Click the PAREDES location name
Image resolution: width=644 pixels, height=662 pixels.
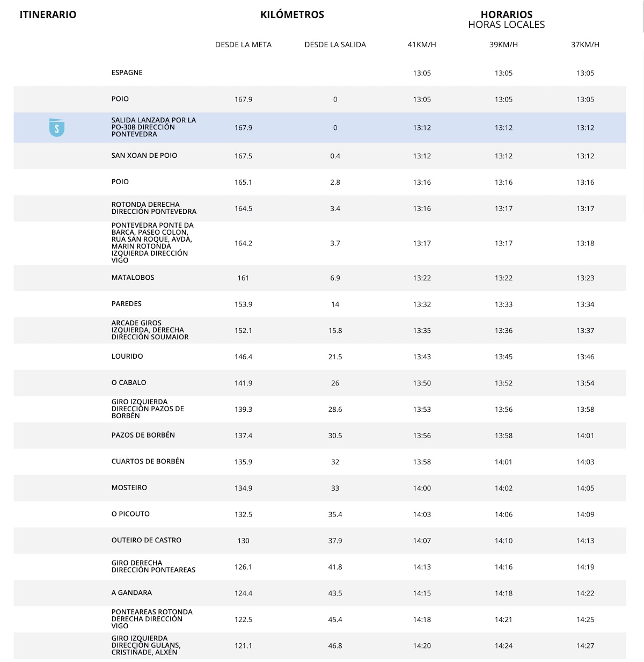[127, 304]
